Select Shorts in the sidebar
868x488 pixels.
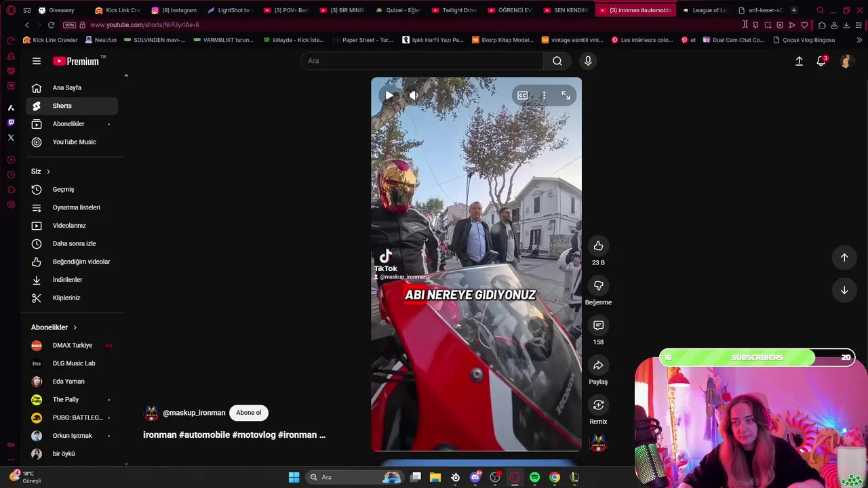click(x=72, y=106)
